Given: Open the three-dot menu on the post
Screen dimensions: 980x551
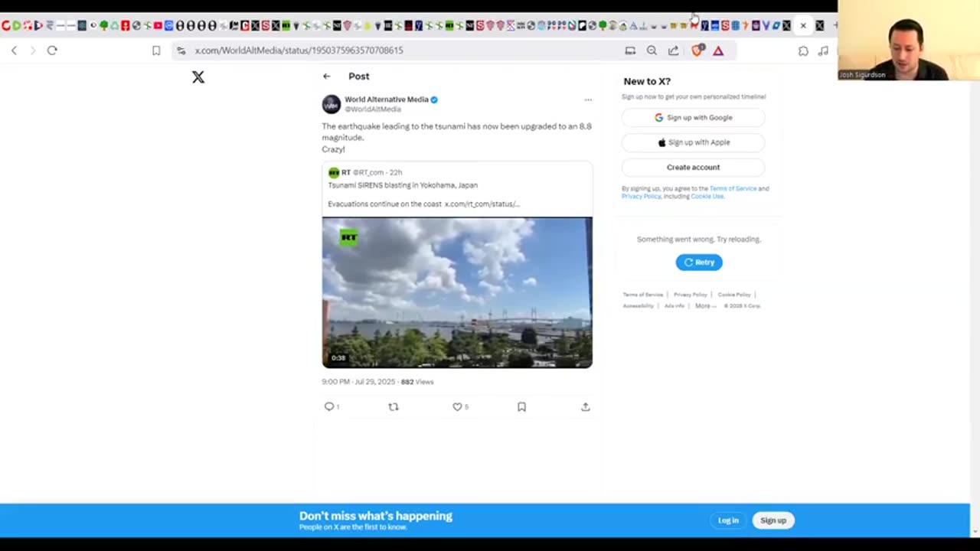Looking at the screenshot, I should click(x=588, y=99).
